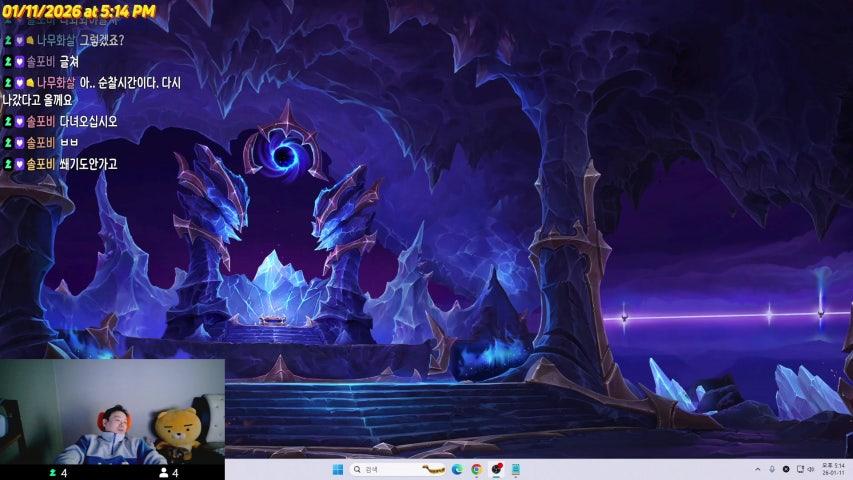Click the purple heart badge beside "쐐기도안가고"
853x480 pixels.
pyautogui.click(x=19, y=164)
